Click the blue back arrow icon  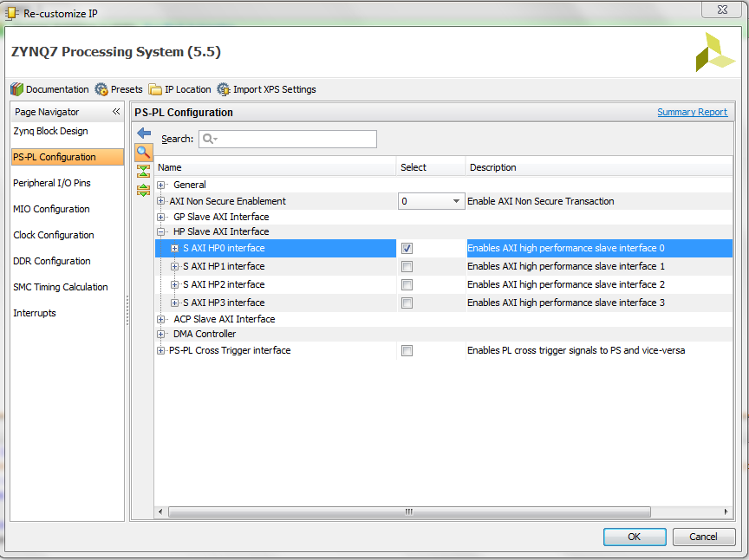144,133
